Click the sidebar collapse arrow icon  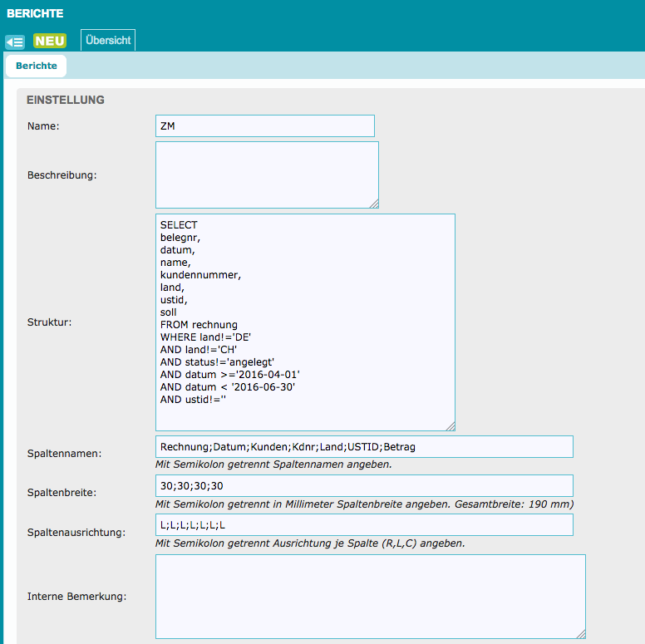(14, 42)
